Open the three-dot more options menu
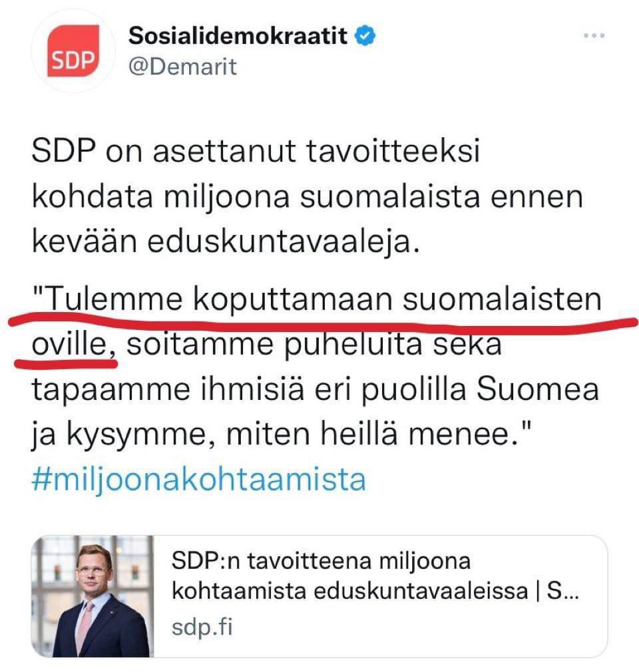The height and width of the screenshot is (672, 639). (x=593, y=37)
